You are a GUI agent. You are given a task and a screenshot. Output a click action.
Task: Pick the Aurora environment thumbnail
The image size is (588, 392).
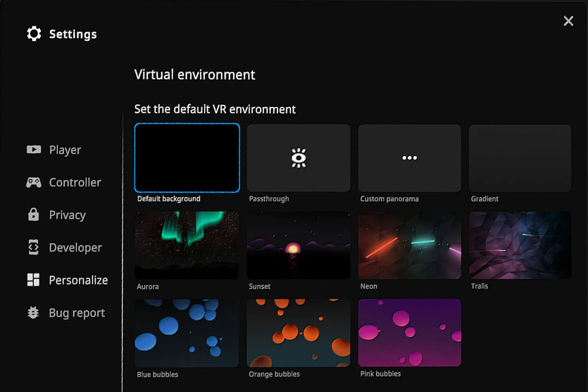187,245
